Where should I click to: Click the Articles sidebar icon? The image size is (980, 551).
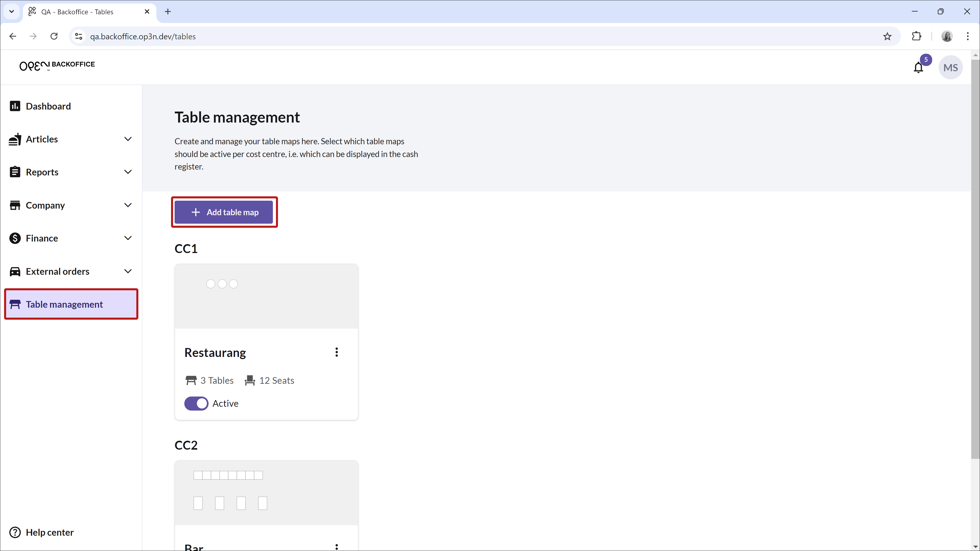point(15,139)
